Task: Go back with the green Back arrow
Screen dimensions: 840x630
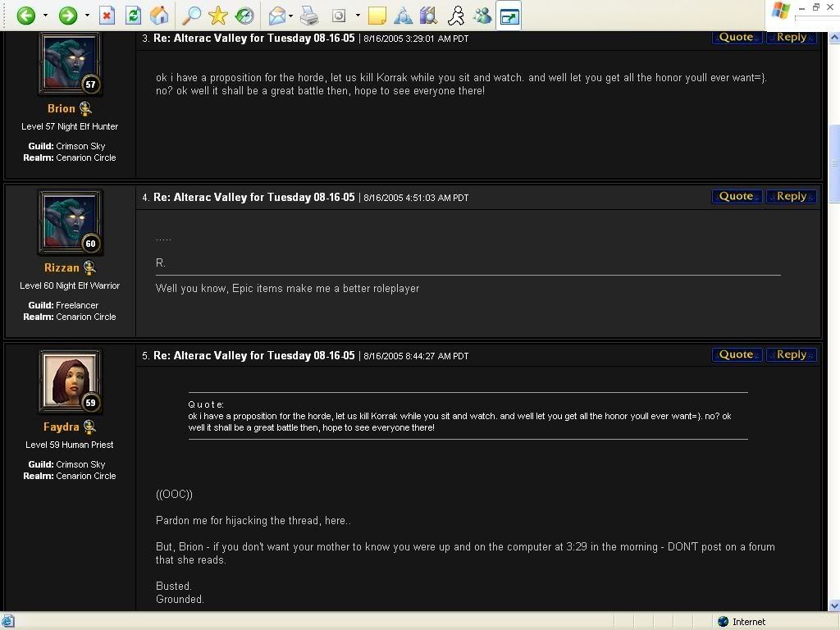Action: (x=25, y=16)
